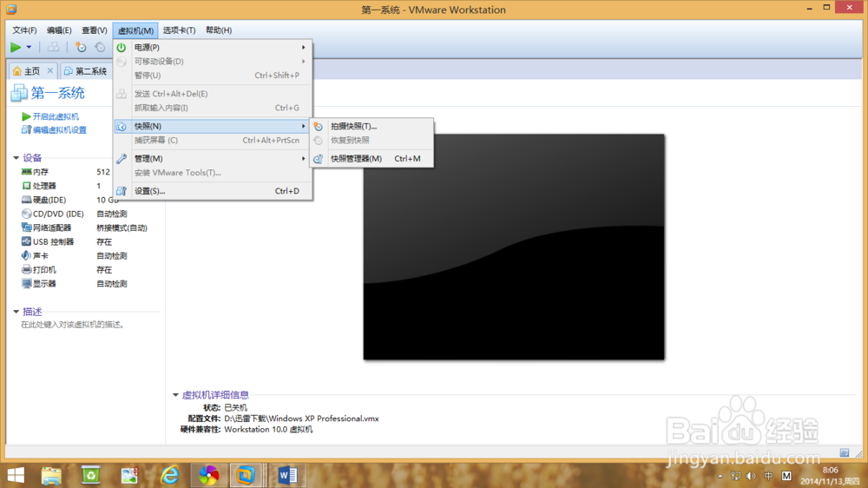Open the 选项卡(T) menu

pyautogui.click(x=179, y=30)
